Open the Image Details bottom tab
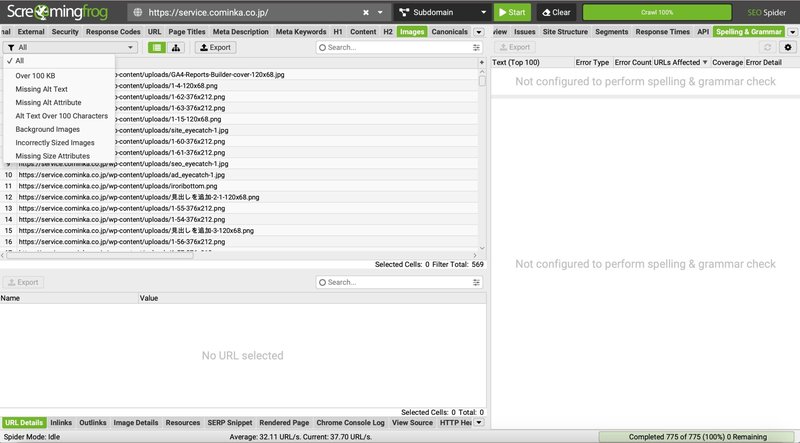Image resolution: width=800 pixels, height=443 pixels. coord(136,423)
